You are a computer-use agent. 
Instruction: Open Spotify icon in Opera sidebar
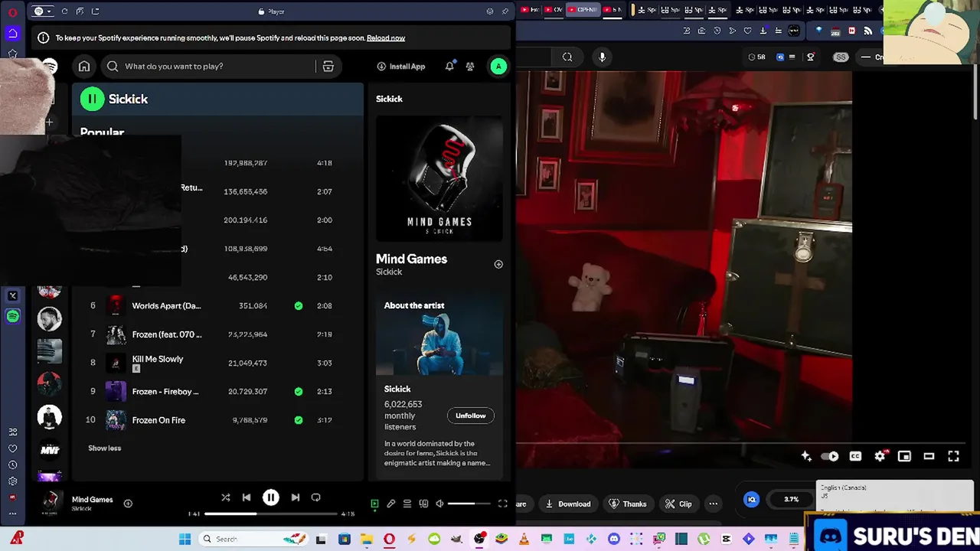(13, 316)
